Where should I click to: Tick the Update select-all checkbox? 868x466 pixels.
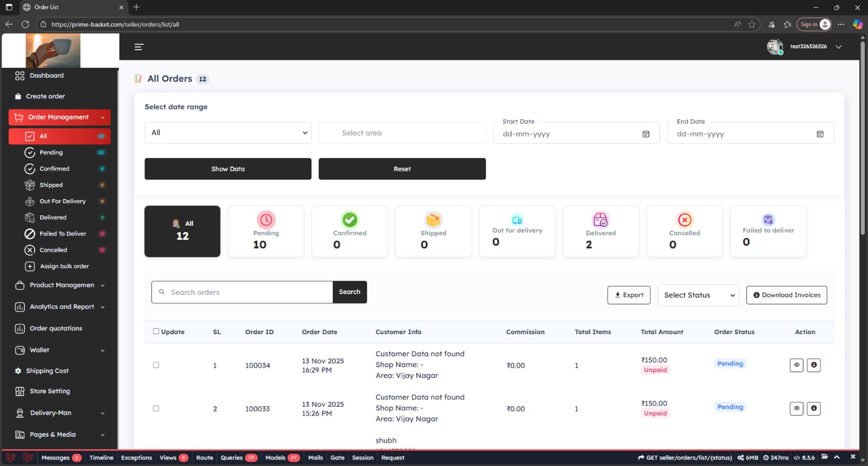[156, 331]
